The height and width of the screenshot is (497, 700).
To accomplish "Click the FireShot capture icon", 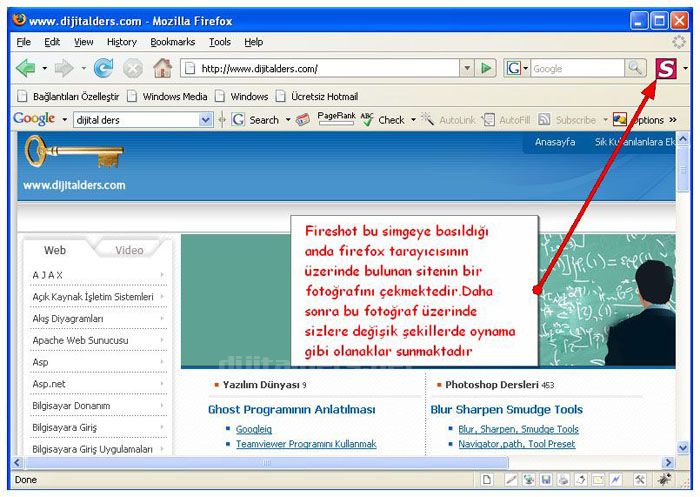I will [665, 68].
